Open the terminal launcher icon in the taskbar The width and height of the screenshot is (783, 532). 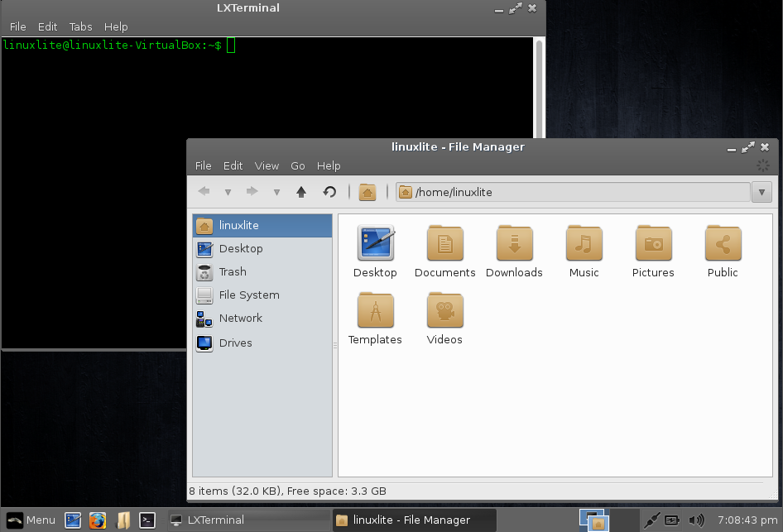point(147,520)
